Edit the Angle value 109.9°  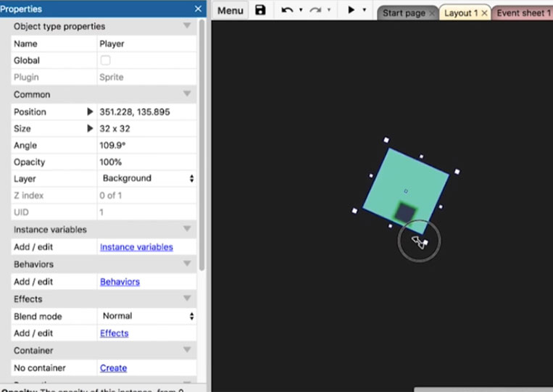point(146,145)
